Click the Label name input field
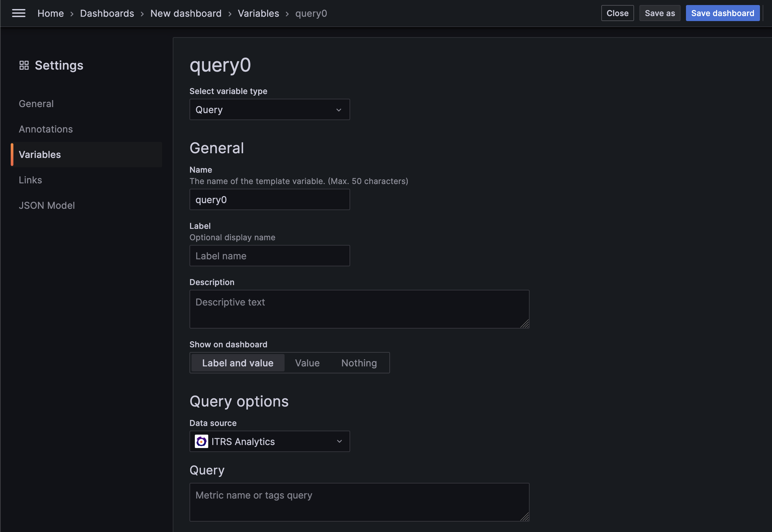 (x=269, y=256)
